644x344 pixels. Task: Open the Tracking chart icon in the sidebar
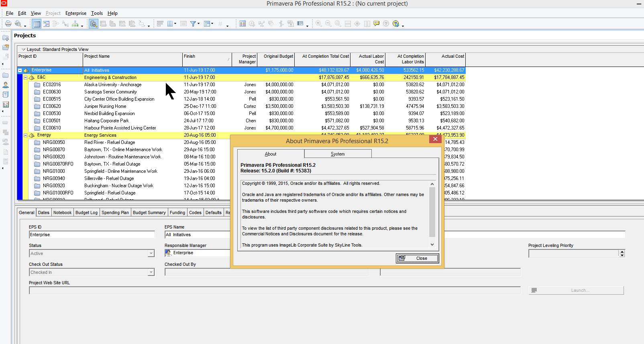6,104
